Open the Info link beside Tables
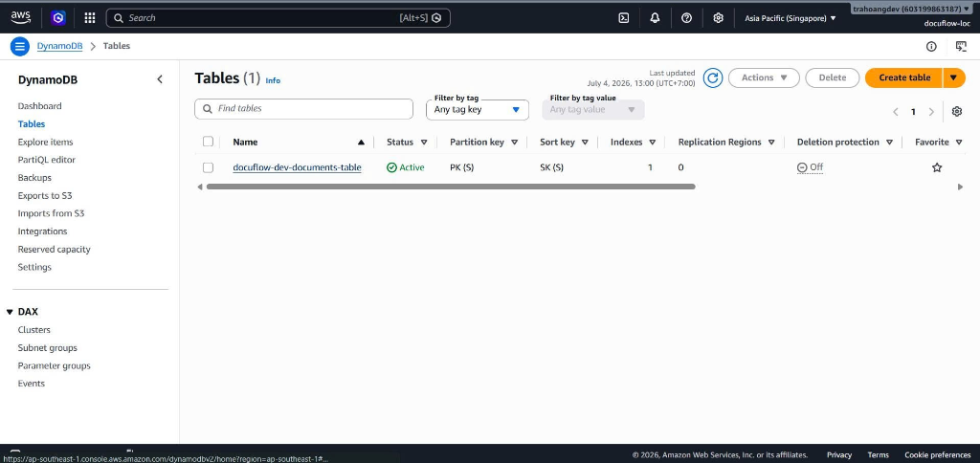The width and height of the screenshot is (980, 463). (x=273, y=80)
